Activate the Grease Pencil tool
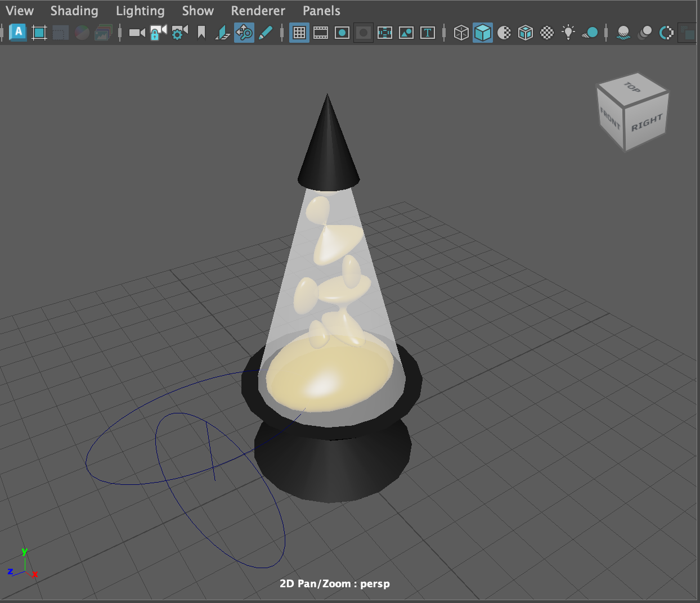Viewport: 700px width, 603px height. 266,33
